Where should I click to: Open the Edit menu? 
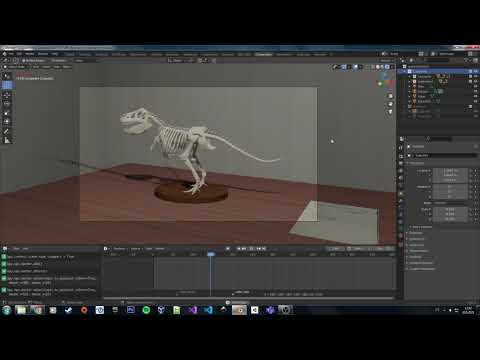[x=20, y=54]
